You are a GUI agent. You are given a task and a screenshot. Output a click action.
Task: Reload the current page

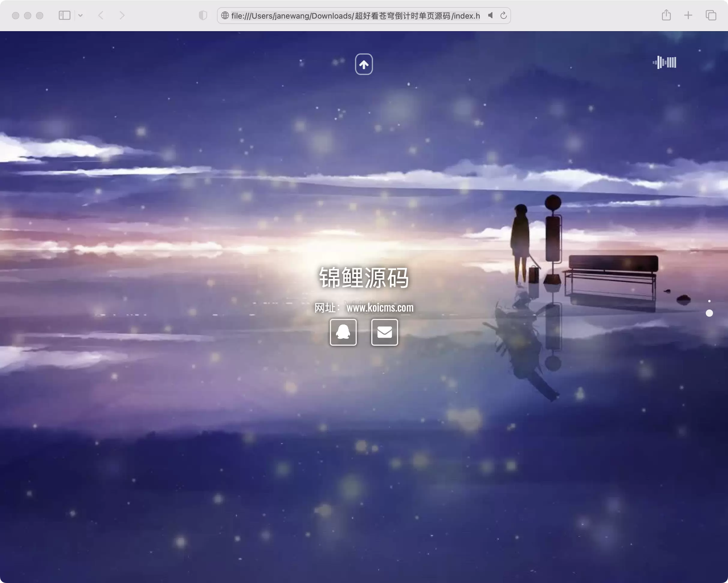pos(504,16)
